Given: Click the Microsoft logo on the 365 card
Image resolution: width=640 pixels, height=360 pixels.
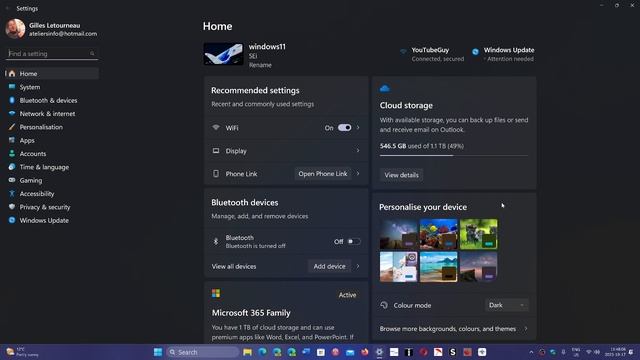Looking at the screenshot, I should (216, 293).
